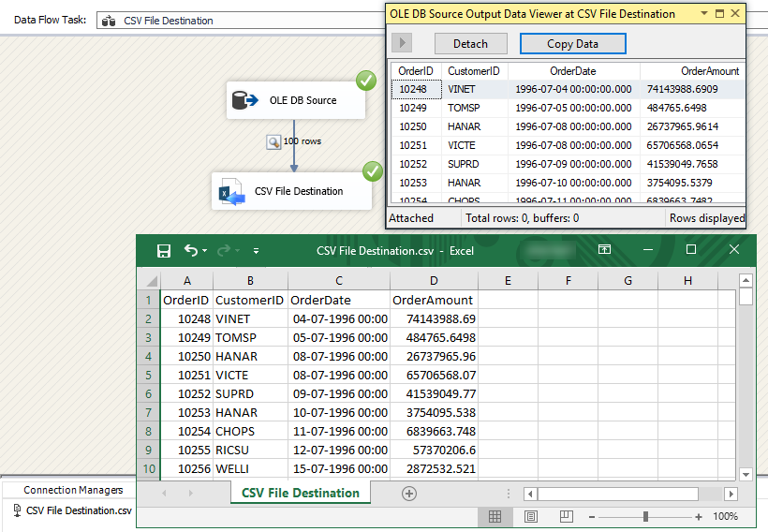The image size is (768, 532).
Task: Click the '100 rows' path label
Action: click(303, 141)
